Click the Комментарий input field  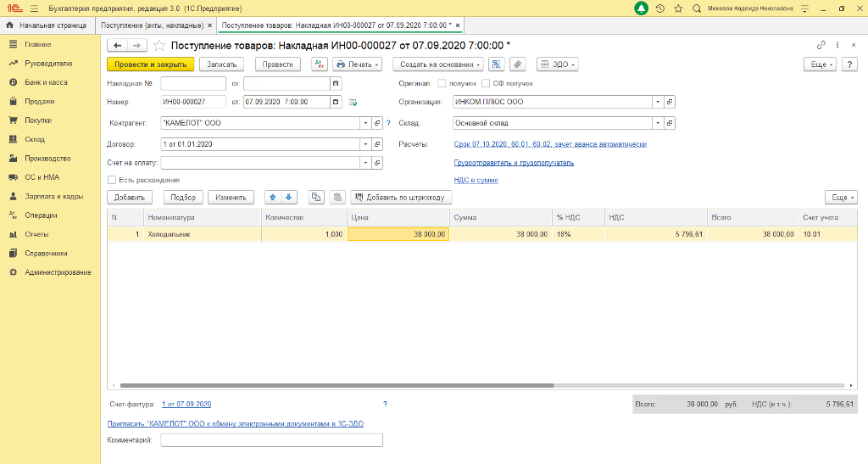(x=271, y=440)
